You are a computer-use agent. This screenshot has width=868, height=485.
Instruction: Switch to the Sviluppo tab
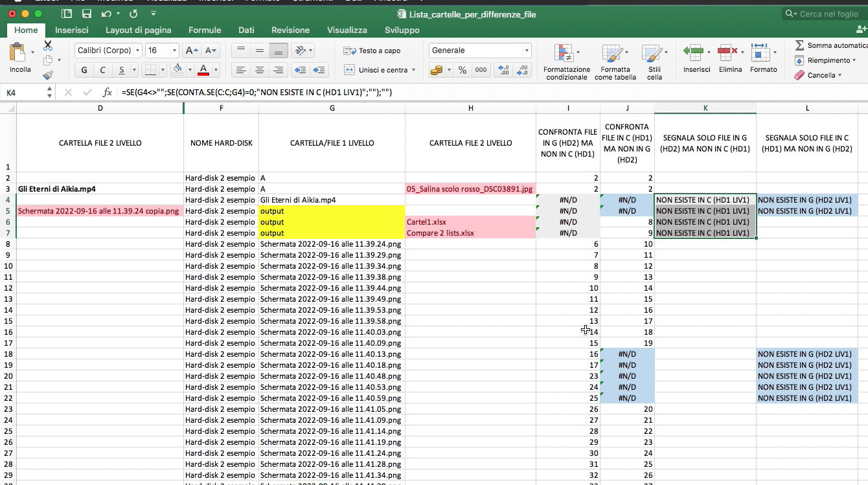pyautogui.click(x=402, y=30)
